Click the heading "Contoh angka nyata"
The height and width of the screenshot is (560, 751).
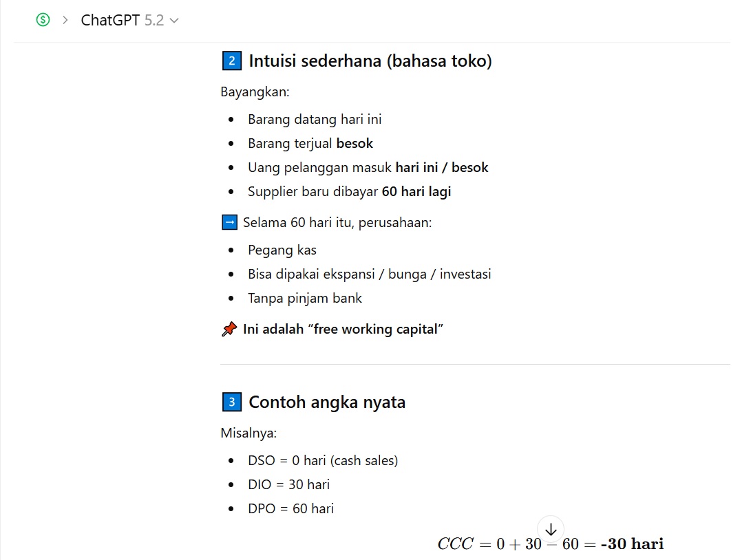click(x=326, y=402)
